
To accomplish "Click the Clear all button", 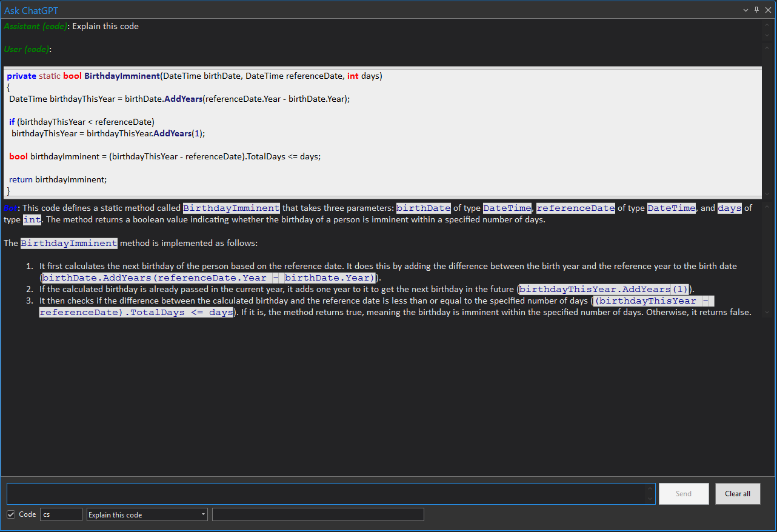I will point(738,494).
